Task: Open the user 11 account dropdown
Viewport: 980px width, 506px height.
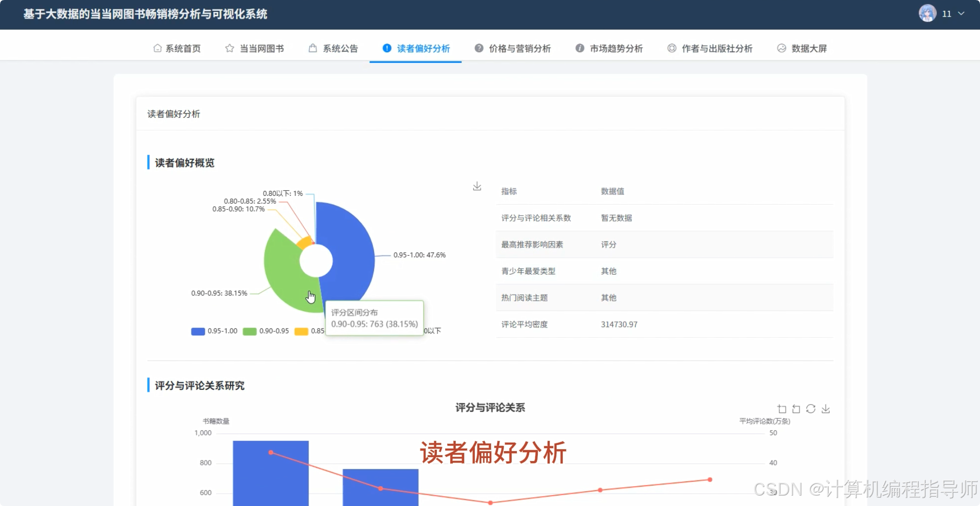Action: tap(942, 14)
